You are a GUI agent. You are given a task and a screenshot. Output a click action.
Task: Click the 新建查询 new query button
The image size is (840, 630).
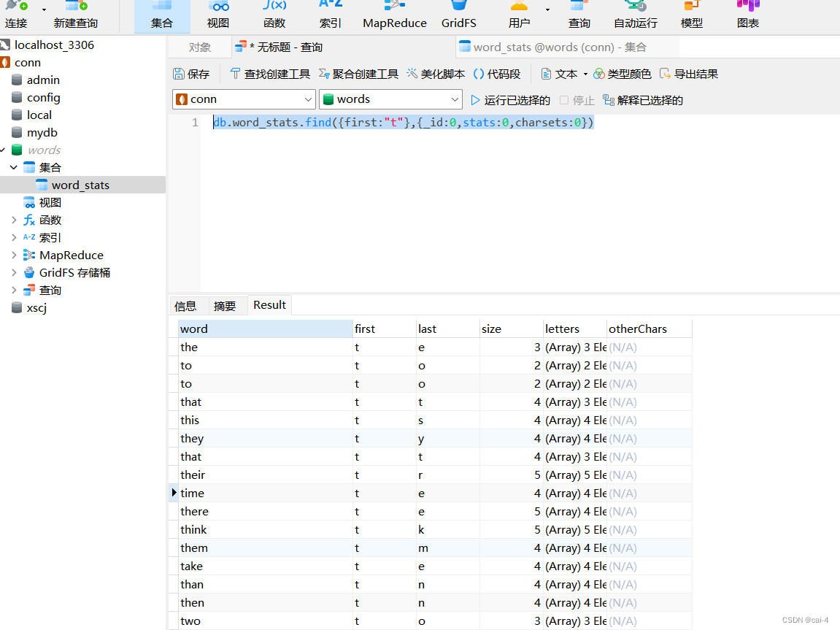[76, 15]
